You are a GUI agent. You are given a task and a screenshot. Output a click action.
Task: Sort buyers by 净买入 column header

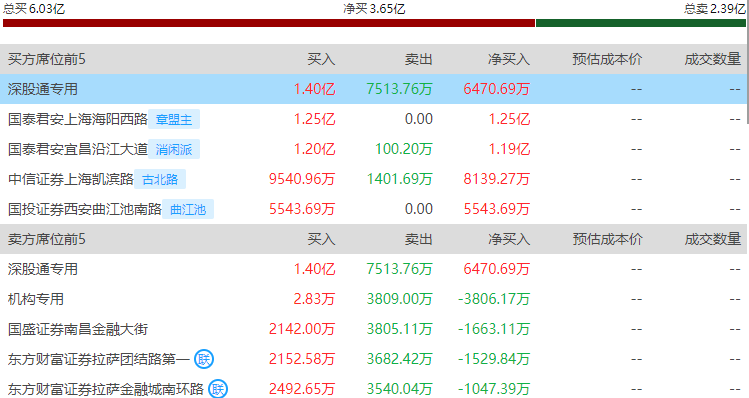[509, 59]
